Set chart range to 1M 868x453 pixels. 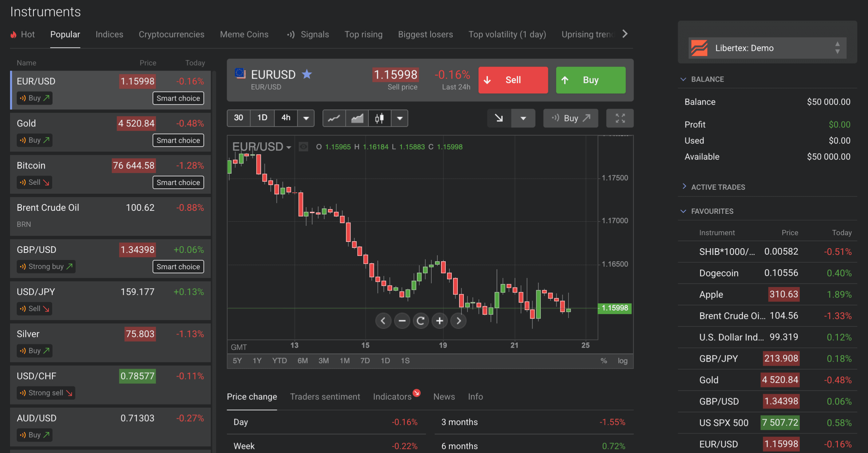pos(344,361)
